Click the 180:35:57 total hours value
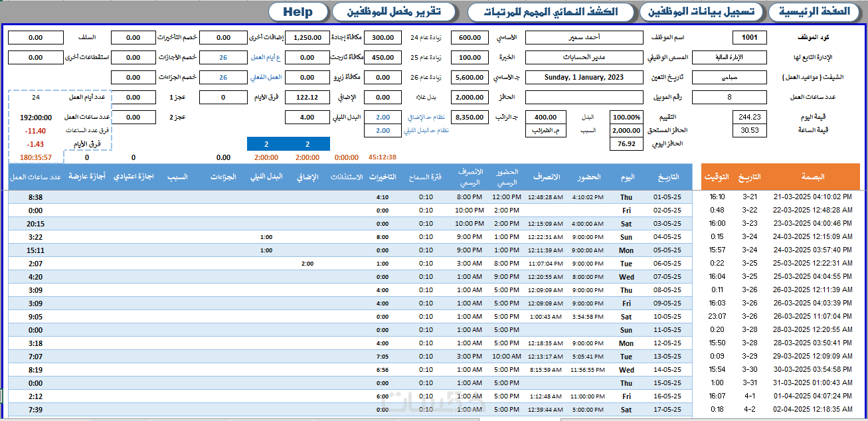868x421 pixels. 37,157
